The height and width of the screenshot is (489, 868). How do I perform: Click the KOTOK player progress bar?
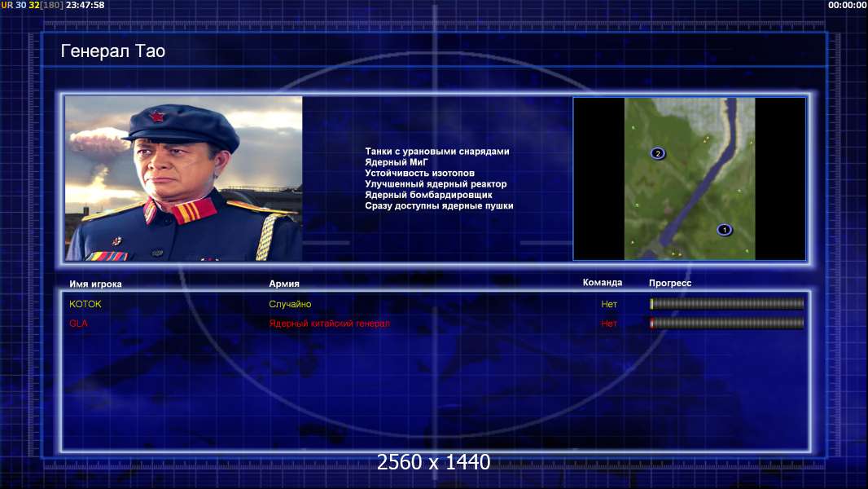[726, 303]
